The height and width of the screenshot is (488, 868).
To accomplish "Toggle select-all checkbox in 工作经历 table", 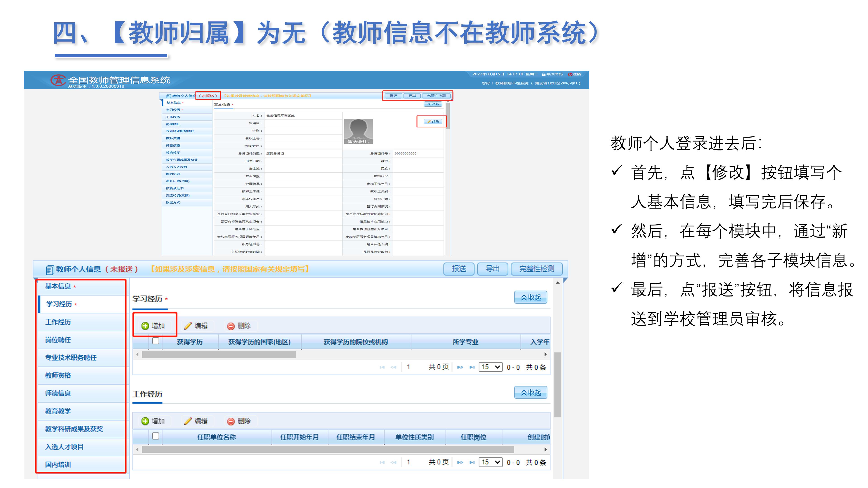I will click(156, 436).
